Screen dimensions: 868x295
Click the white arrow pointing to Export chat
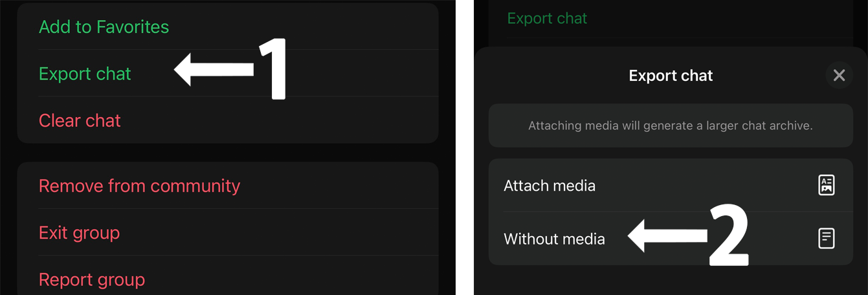pyautogui.click(x=214, y=69)
